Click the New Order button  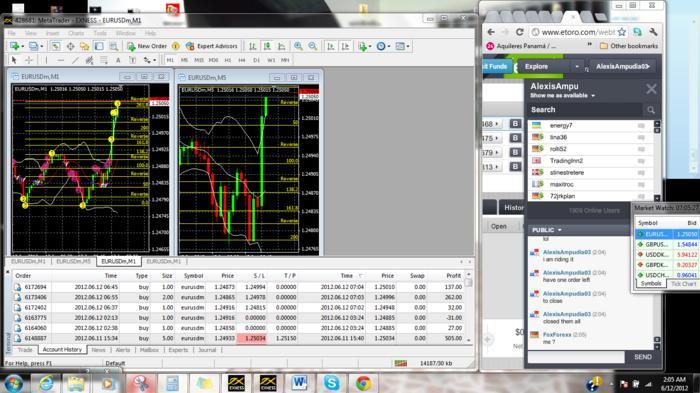[x=147, y=46]
